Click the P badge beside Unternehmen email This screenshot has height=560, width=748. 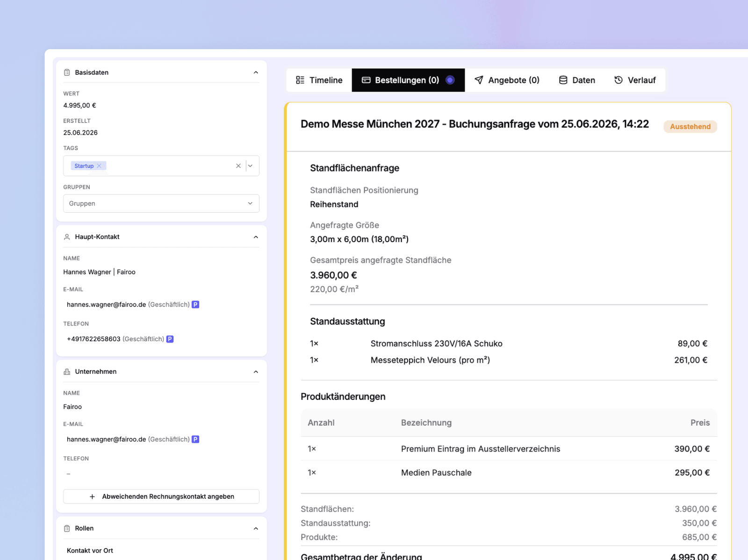coord(195,439)
